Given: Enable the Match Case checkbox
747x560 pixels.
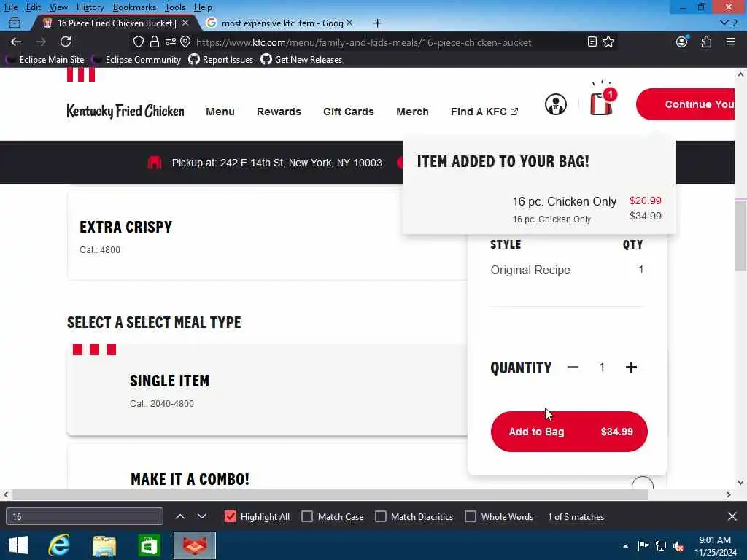Looking at the screenshot, I should [307, 517].
